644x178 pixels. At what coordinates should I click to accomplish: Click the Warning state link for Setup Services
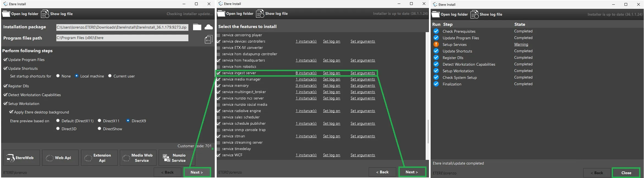tap(521, 44)
